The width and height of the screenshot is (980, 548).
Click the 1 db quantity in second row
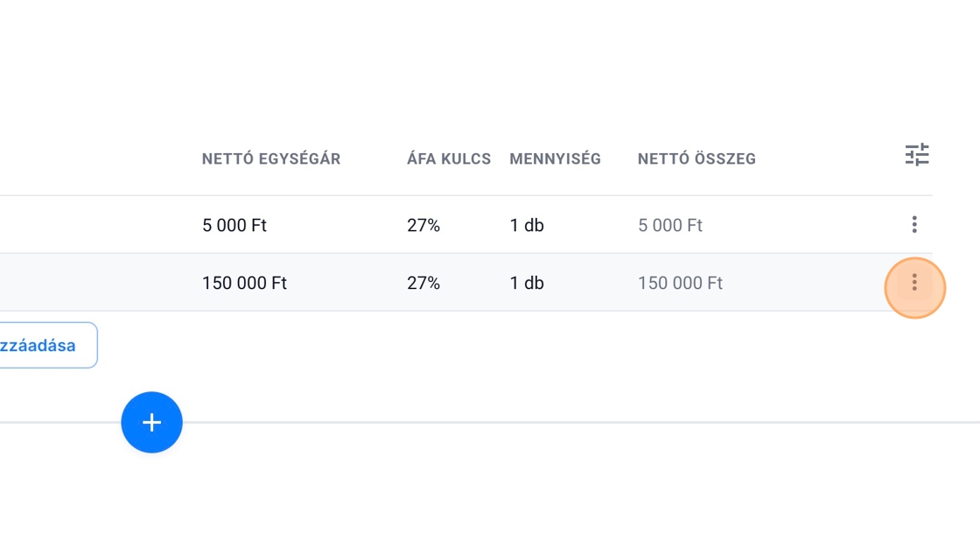click(x=527, y=284)
